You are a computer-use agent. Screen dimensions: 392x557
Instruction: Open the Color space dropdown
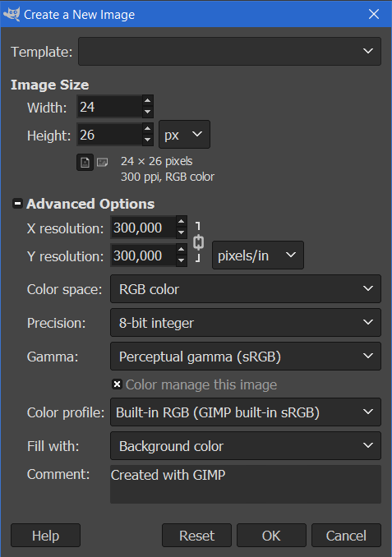(246, 289)
